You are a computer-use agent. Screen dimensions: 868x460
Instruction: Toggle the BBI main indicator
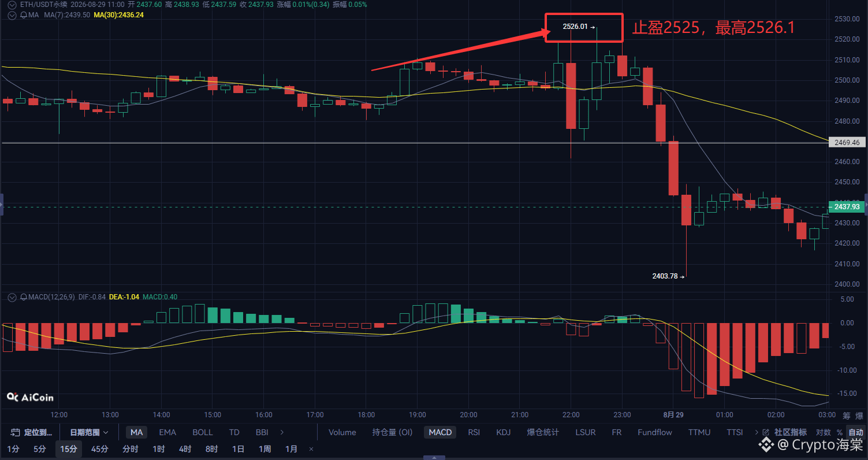262,432
